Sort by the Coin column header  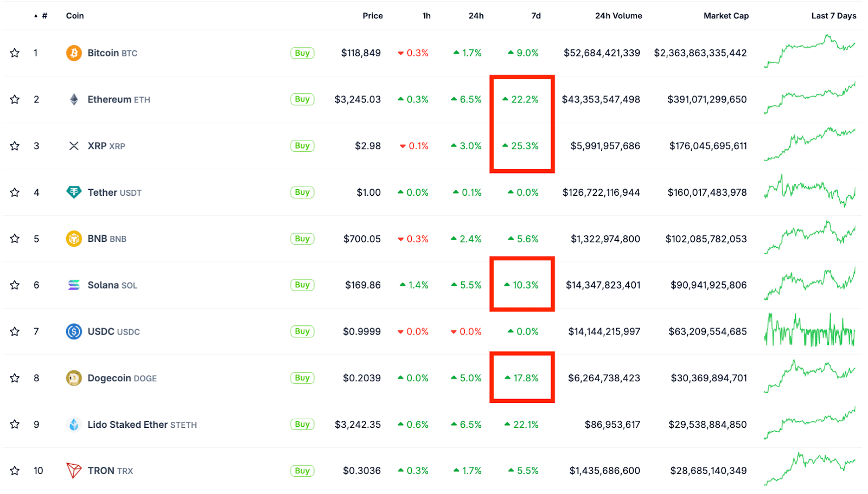tap(75, 16)
